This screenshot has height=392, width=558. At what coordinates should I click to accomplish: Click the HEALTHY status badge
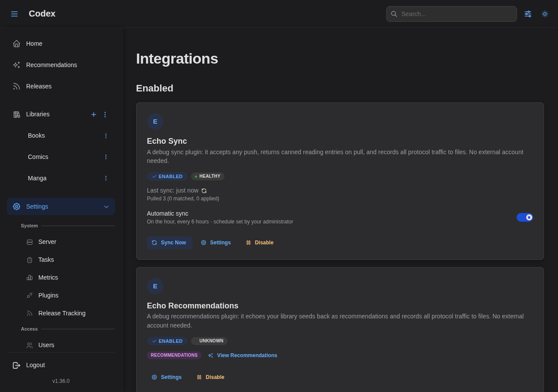tap(208, 176)
